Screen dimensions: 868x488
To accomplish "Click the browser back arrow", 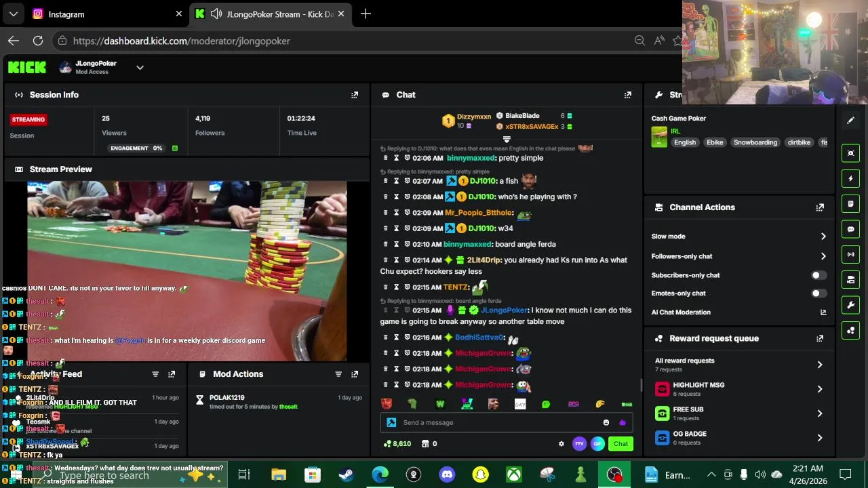I will pyautogui.click(x=14, y=41).
